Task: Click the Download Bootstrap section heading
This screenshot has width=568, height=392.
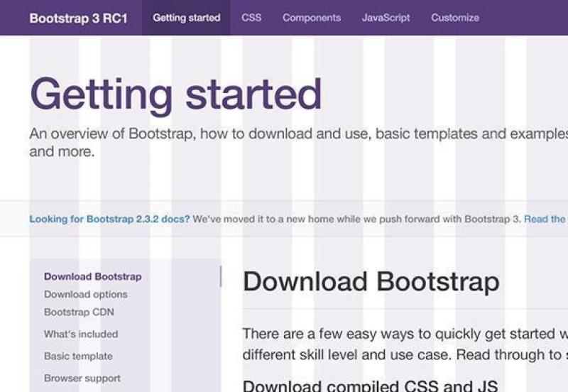Action: tap(371, 282)
